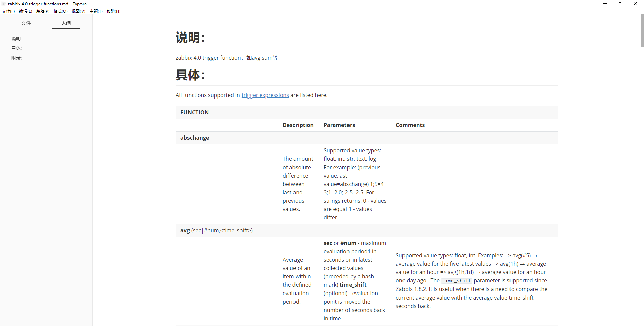This screenshot has width=644, height=326.
Task: Select the FUNCTION header cell
Action: click(227, 112)
